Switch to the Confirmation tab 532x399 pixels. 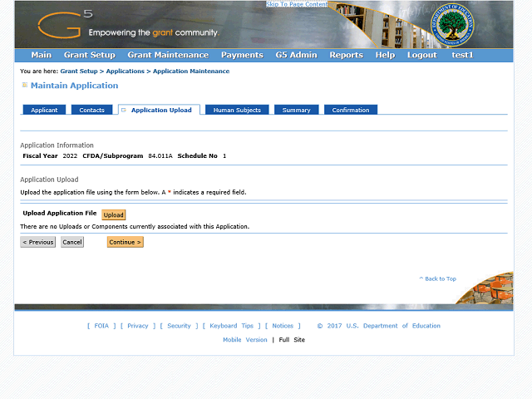click(351, 110)
